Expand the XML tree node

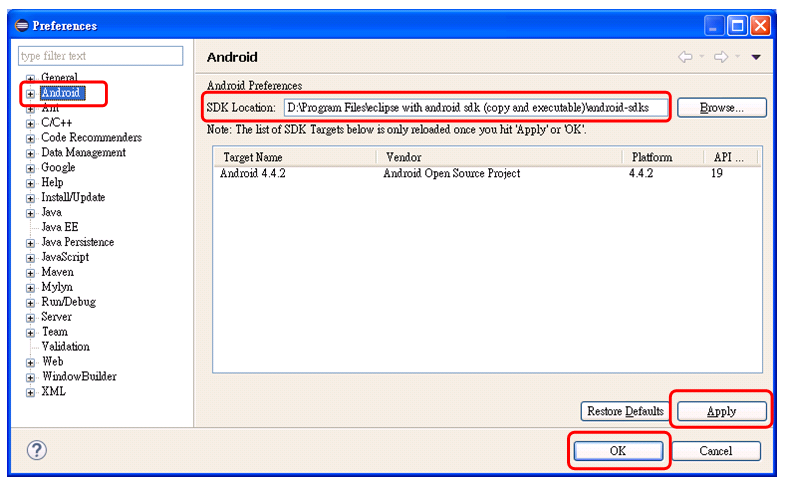click(x=30, y=392)
